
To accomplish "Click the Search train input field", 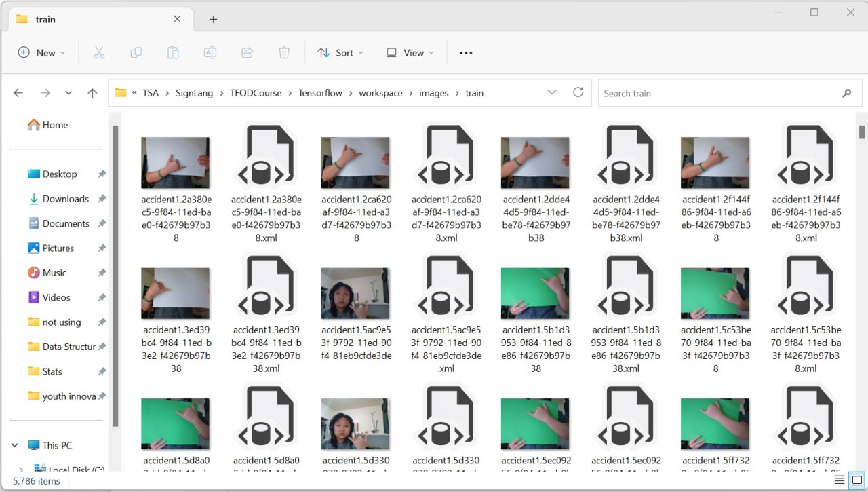I will [719, 93].
